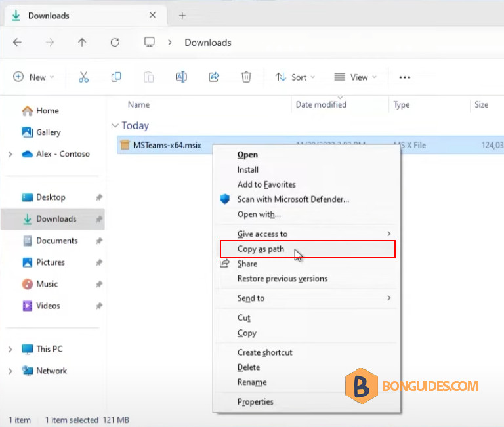Choose Cut in context menu
504x427 pixels.
[x=243, y=317]
